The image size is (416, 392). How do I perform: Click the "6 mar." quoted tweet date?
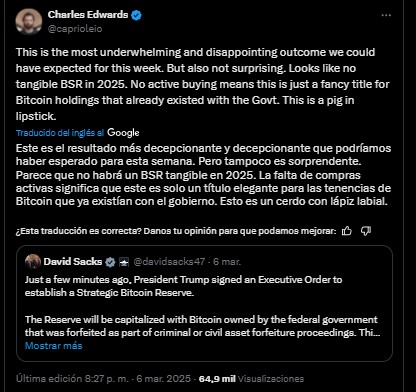pyautogui.click(x=227, y=262)
